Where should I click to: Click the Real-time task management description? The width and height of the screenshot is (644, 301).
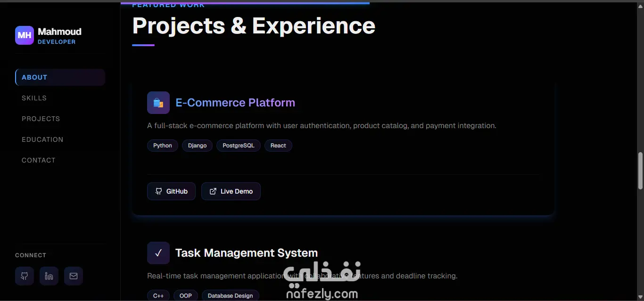(302, 276)
